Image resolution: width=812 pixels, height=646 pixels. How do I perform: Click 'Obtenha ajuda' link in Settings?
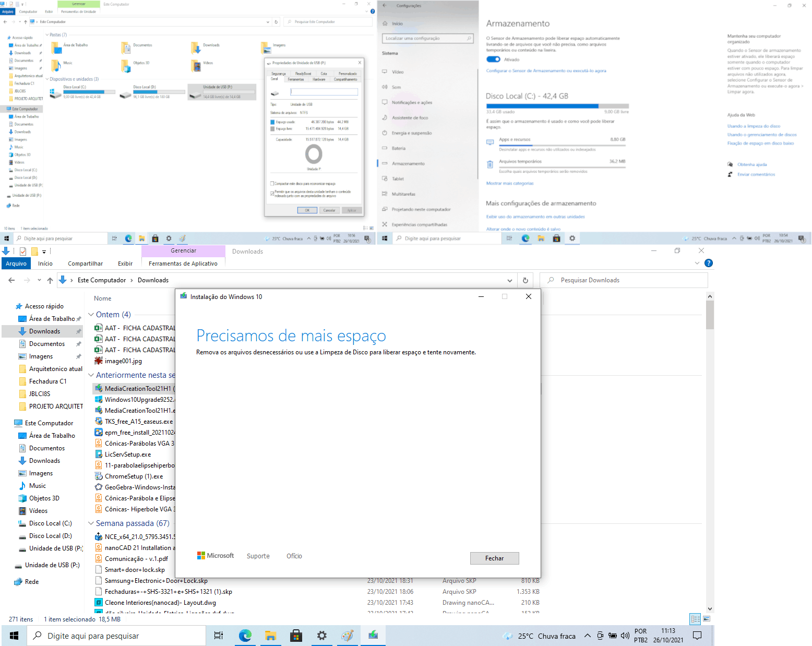[x=752, y=164]
